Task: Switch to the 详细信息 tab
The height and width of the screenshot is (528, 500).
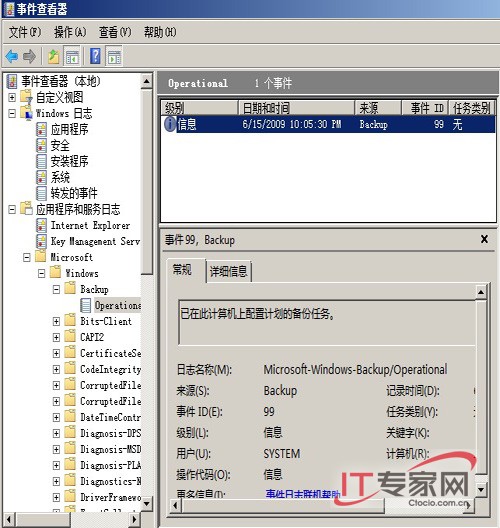Action: [228, 271]
